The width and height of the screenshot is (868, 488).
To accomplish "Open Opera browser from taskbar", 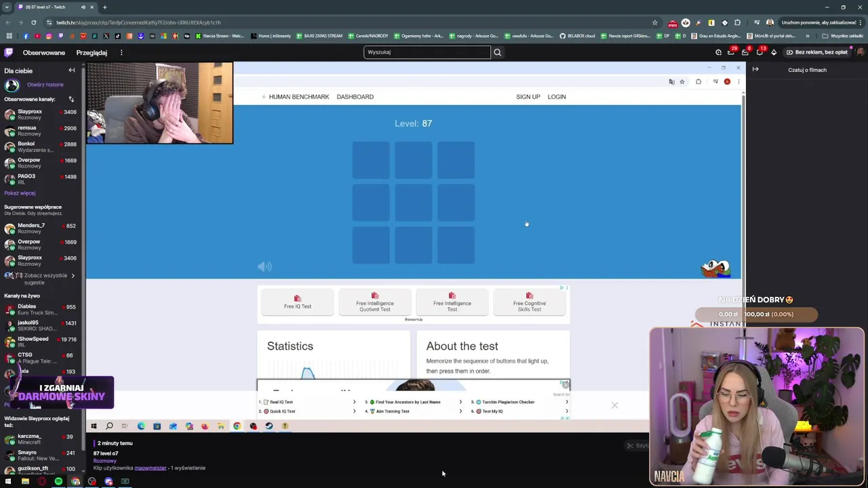I will coord(42,481).
